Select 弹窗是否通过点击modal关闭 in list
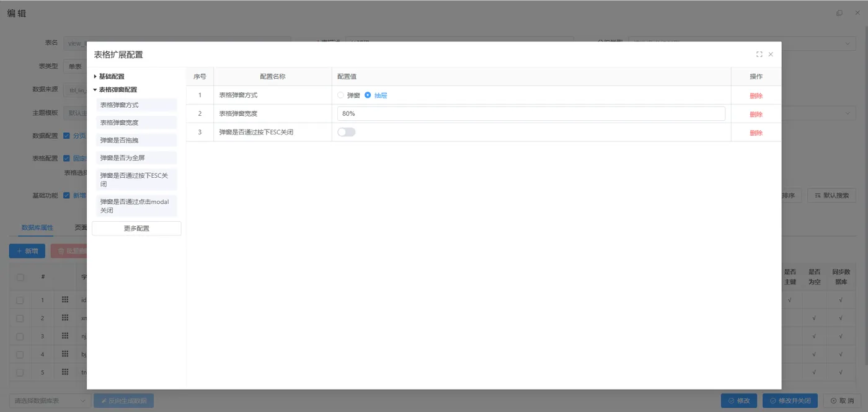Screen dimensions: 868x412 pyautogui.click(x=136, y=206)
